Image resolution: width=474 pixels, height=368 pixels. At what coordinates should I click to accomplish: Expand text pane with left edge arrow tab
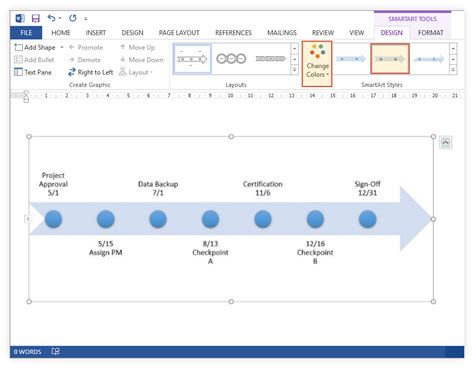(28, 219)
